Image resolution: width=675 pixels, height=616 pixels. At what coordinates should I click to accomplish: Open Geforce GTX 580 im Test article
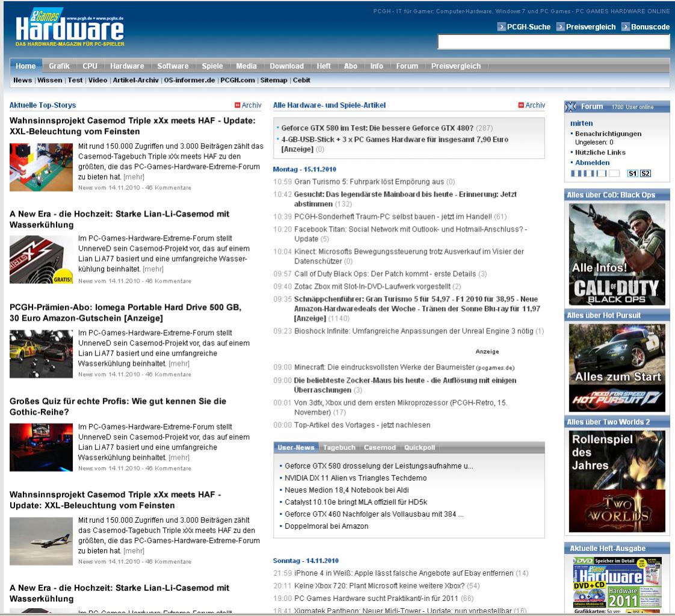point(377,128)
